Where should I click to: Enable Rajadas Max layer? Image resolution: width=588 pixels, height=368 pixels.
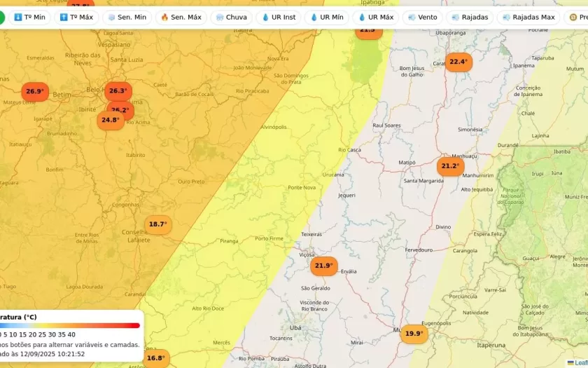[528, 17]
